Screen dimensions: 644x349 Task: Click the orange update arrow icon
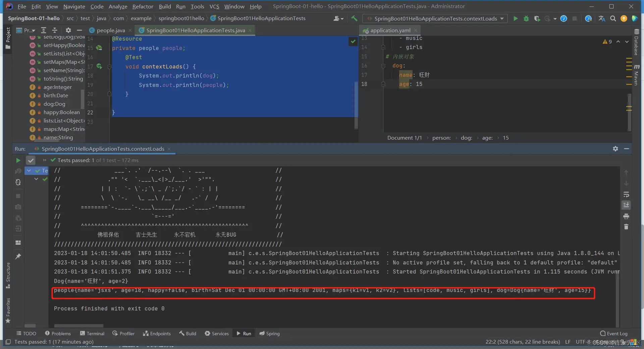point(624,18)
